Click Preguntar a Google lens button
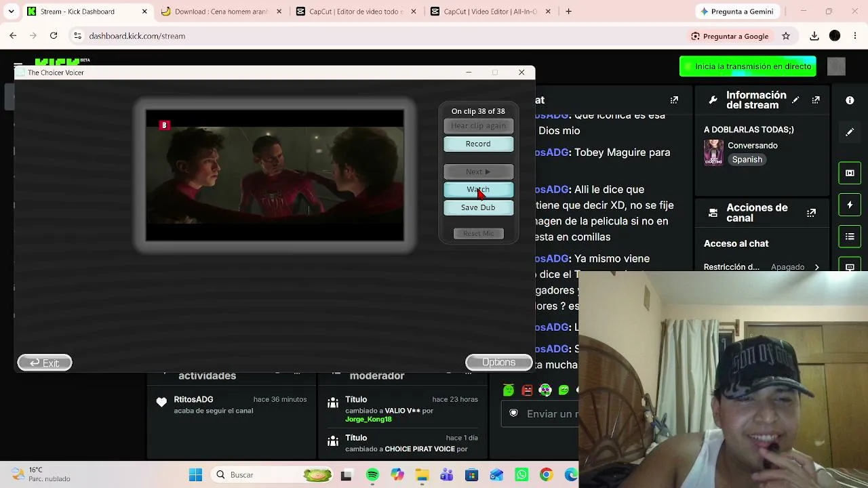Viewport: 868px width, 488px height. coord(730,36)
